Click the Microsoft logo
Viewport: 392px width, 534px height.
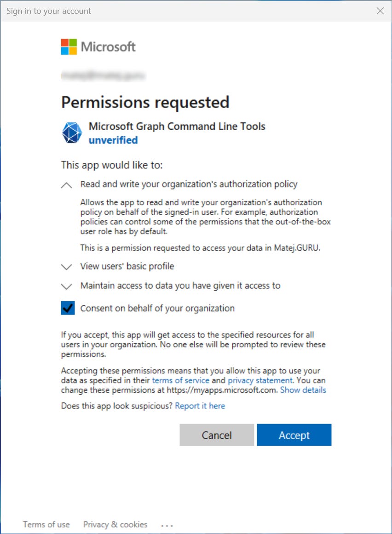pos(98,46)
